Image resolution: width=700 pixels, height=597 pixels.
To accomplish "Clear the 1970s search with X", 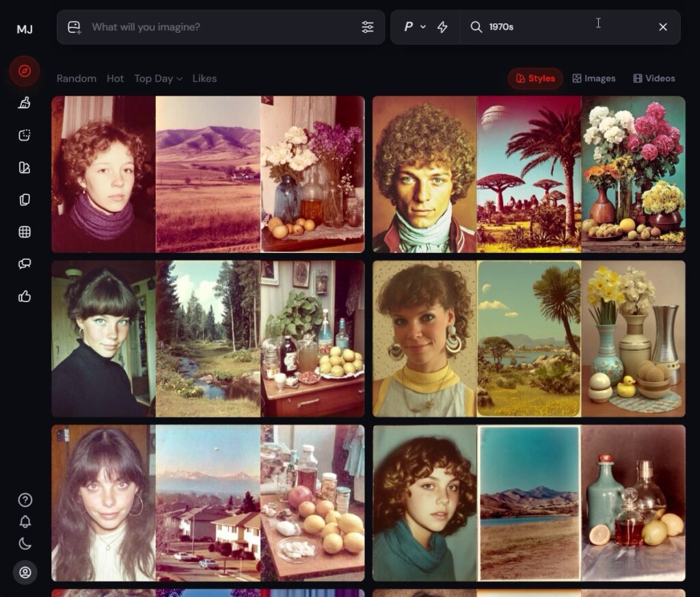I will point(662,27).
